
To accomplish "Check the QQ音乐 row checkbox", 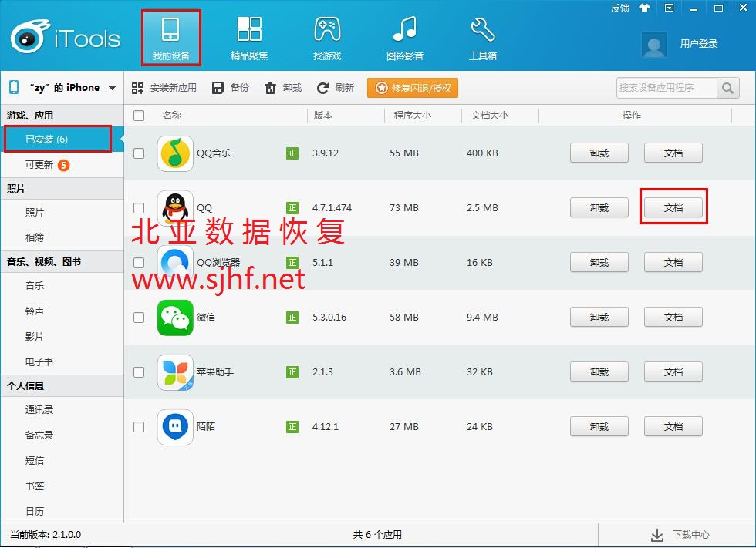I will pos(139,153).
